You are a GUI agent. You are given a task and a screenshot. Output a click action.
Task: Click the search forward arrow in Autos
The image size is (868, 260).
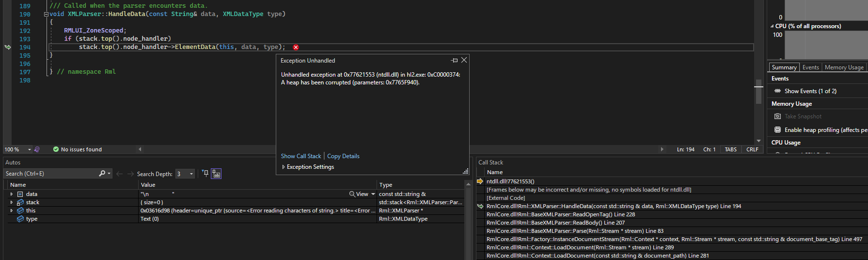(130, 174)
